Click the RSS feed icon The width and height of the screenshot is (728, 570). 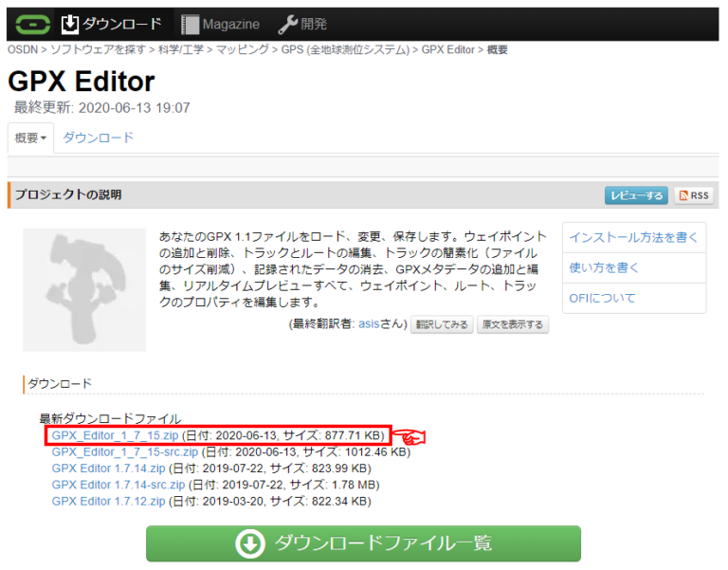click(x=683, y=195)
